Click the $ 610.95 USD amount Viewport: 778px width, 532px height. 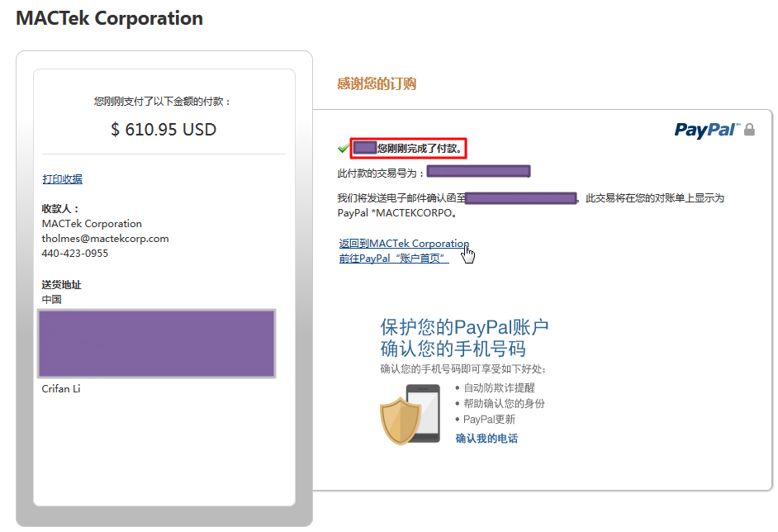[x=164, y=130]
